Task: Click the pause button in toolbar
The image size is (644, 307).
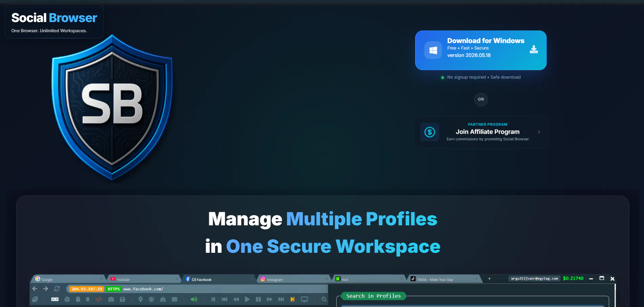Action: 258,299
